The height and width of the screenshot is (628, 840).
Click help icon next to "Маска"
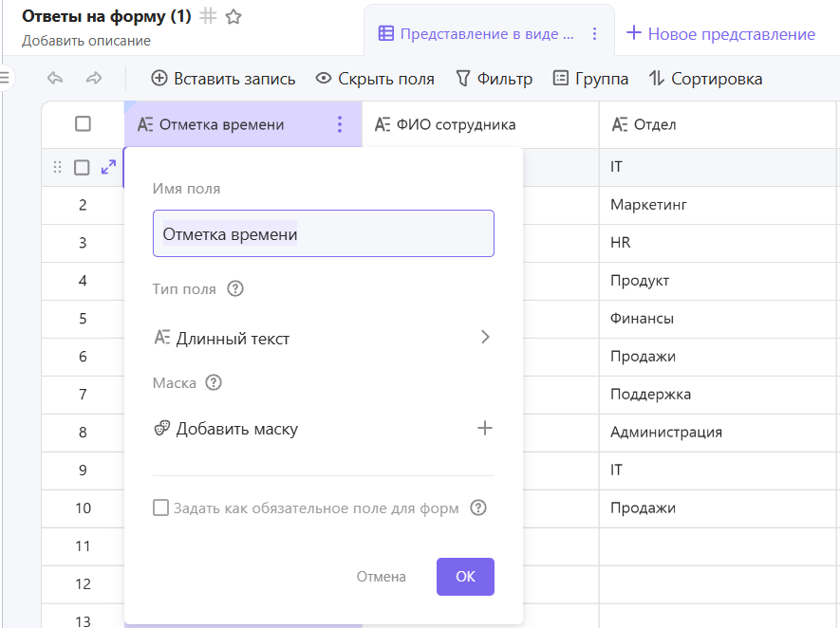coord(214,383)
